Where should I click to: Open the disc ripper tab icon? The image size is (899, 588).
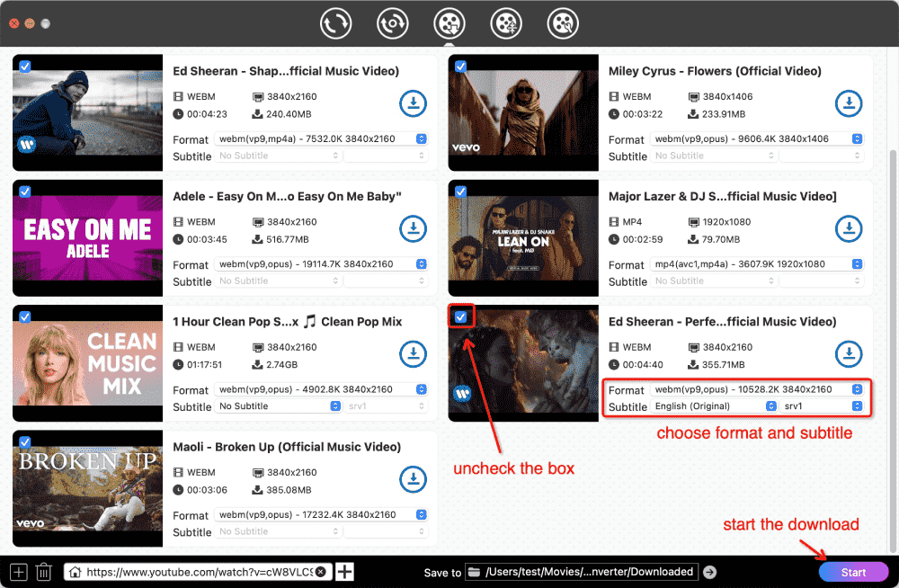pos(393,23)
